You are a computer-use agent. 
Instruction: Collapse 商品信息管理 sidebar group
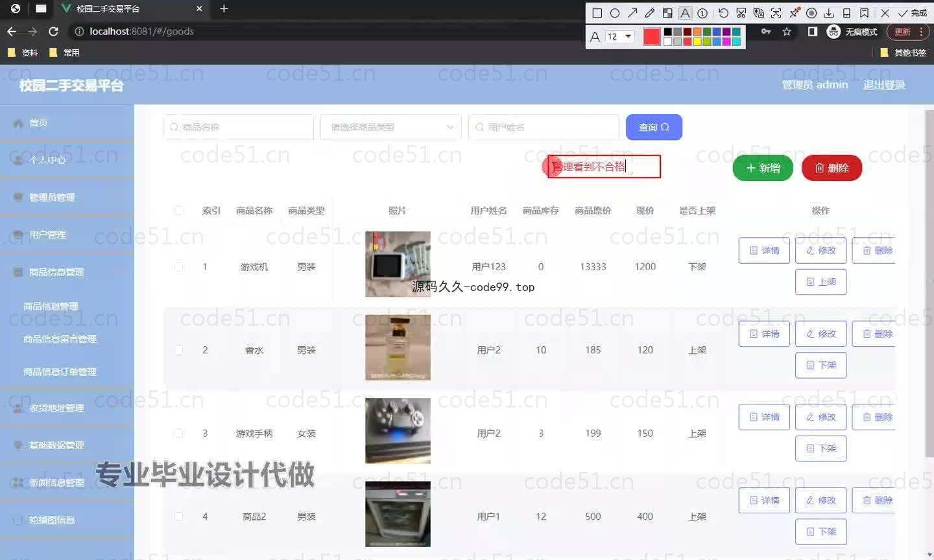pos(67,272)
